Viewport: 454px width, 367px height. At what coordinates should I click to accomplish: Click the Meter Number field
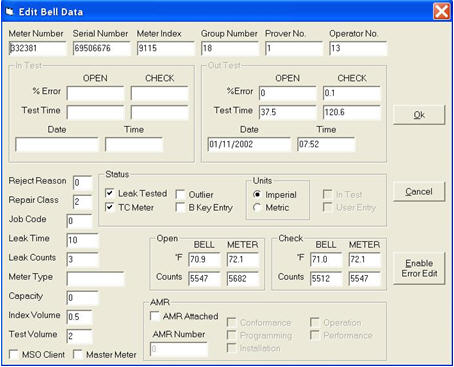pos(37,48)
